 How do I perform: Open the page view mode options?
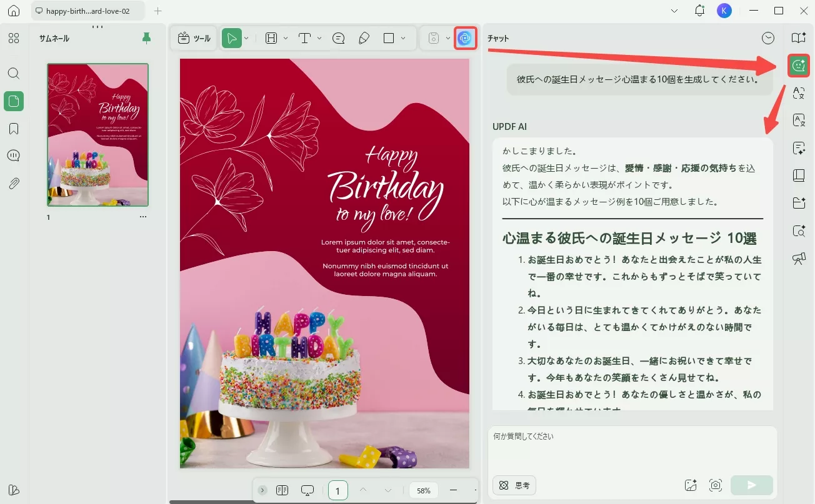[282, 490]
